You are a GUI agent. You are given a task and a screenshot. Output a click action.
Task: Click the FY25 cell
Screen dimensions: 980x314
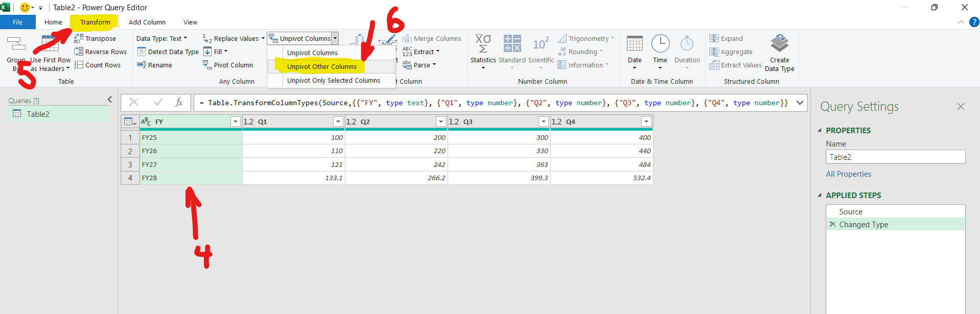click(x=191, y=137)
